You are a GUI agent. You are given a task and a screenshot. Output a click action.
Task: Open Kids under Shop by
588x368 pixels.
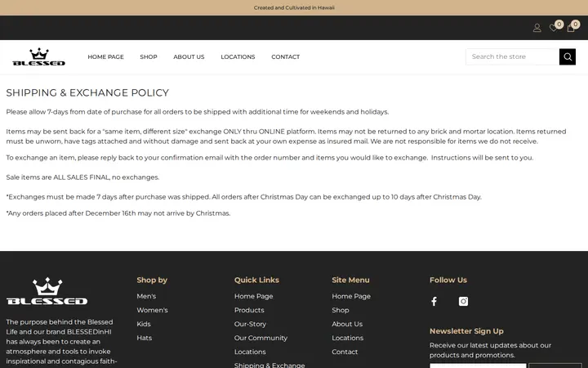144,324
